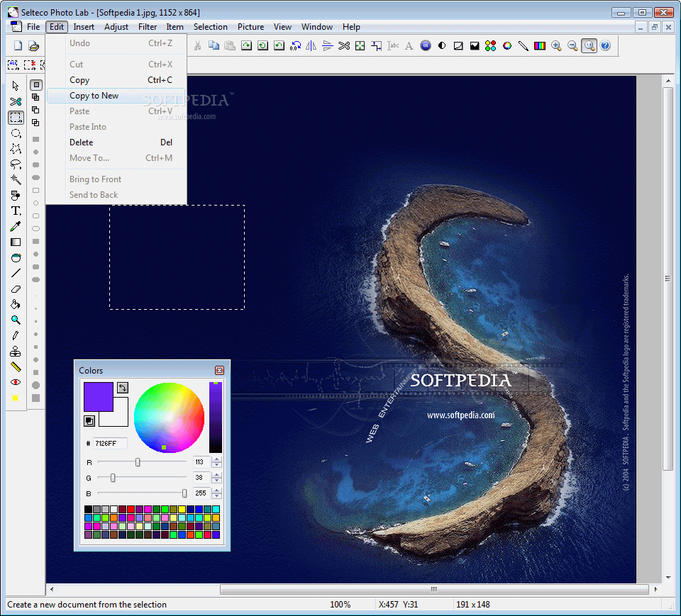The width and height of the screenshot is (681, 616).
Task: Click the Zoom Out toolbar icon
Action: click(572, 45)
